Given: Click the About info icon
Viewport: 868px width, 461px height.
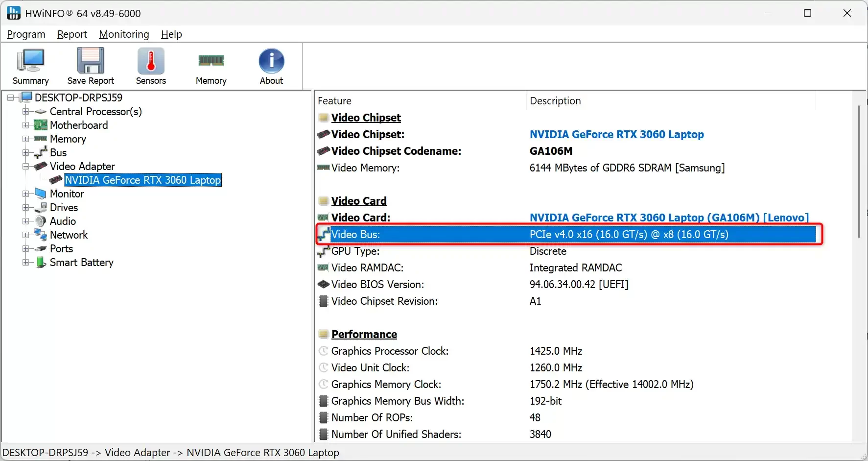Looking at the screenshot, I should [271, 61].
